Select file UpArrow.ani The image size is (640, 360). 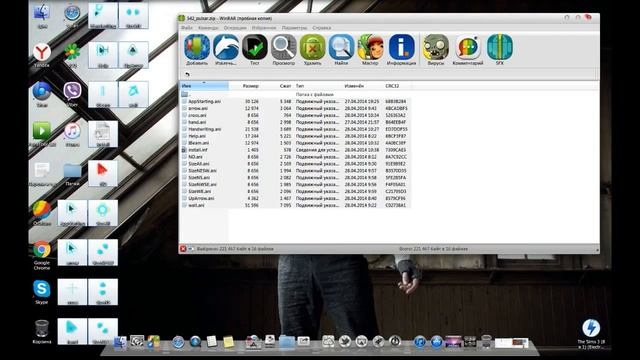coord(296,198)
